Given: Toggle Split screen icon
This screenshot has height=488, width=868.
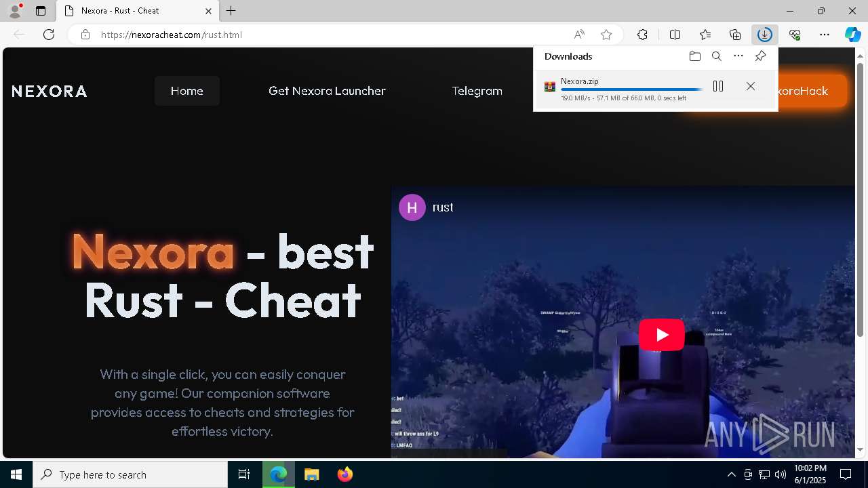Looking at the screenshot, I should [675, 35].
